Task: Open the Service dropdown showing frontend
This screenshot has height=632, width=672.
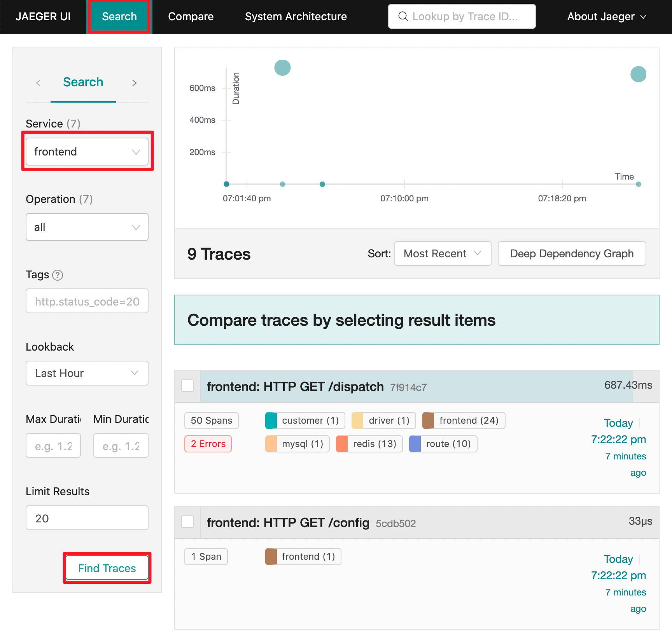Action: [x=87, y=152]
